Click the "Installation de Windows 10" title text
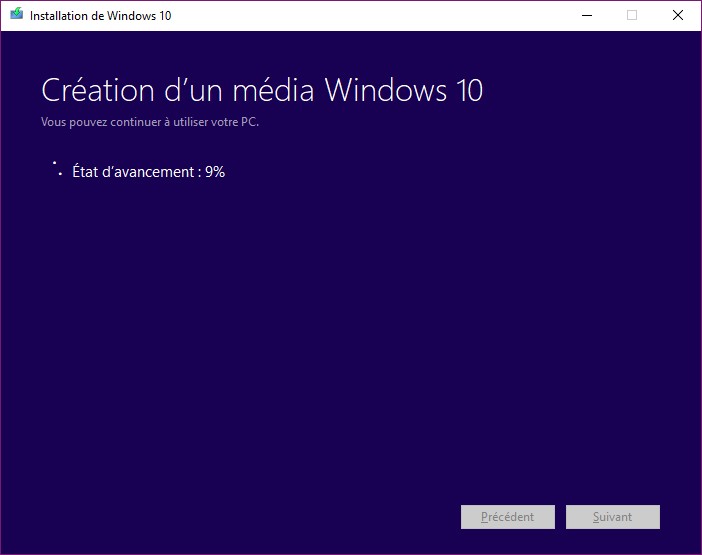Screen dimensions: 702x555 click(x=100, y=16)
